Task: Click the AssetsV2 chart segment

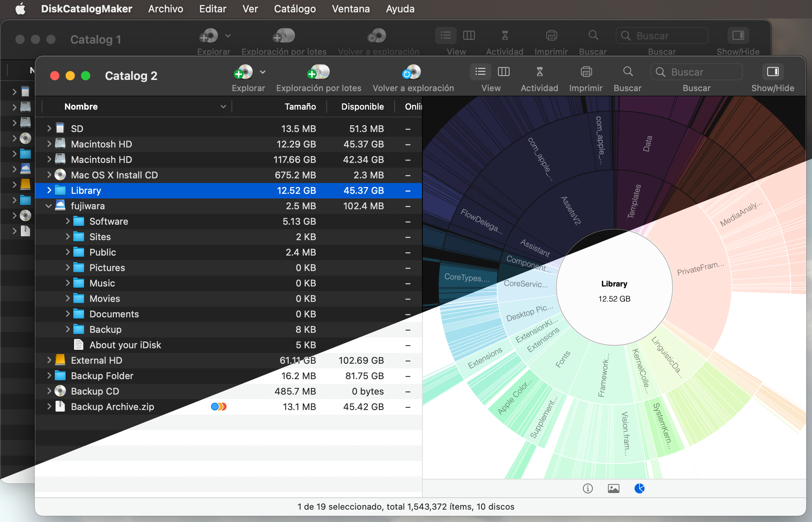Action: [x=571, y=211]
